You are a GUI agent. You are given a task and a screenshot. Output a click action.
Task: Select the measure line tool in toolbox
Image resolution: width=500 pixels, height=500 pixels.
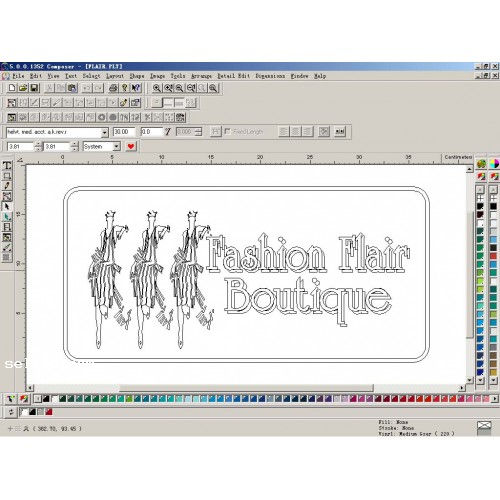coord(7,247)
